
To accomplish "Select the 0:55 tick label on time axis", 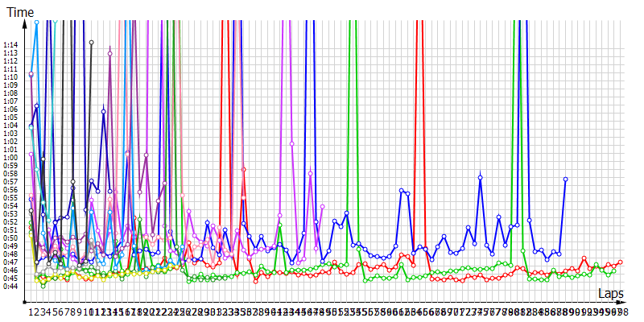I will [x=10, y=198].
